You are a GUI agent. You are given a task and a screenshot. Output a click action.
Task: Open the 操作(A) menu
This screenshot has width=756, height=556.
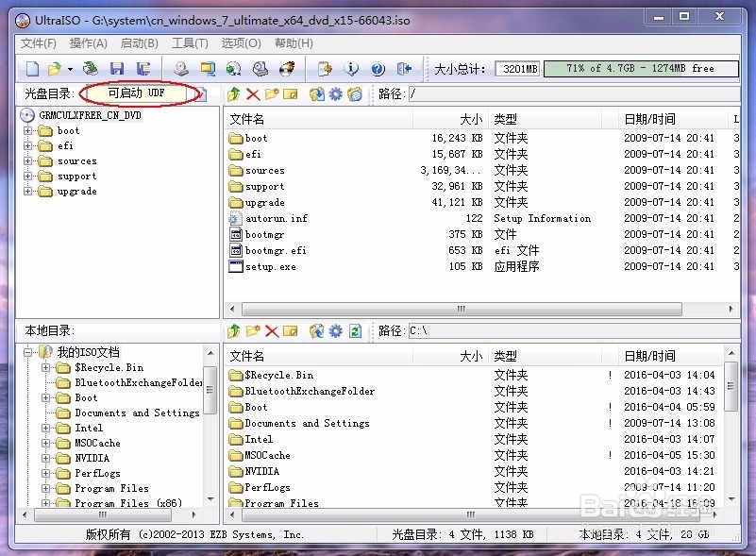tap(88, 43)
